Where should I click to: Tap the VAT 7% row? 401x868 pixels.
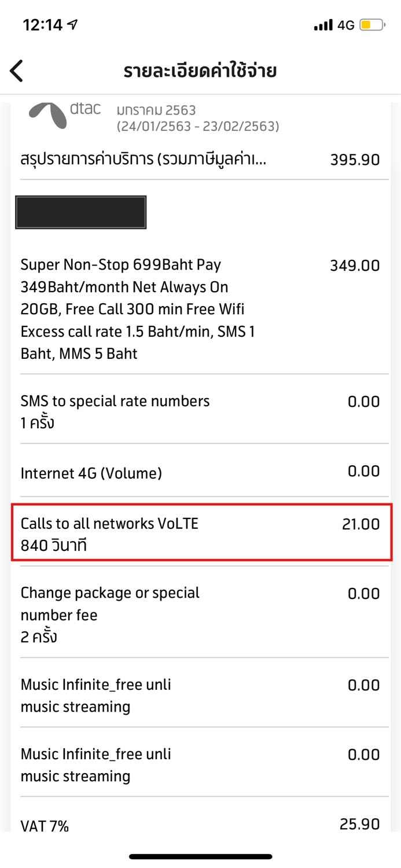click(200, 825)
